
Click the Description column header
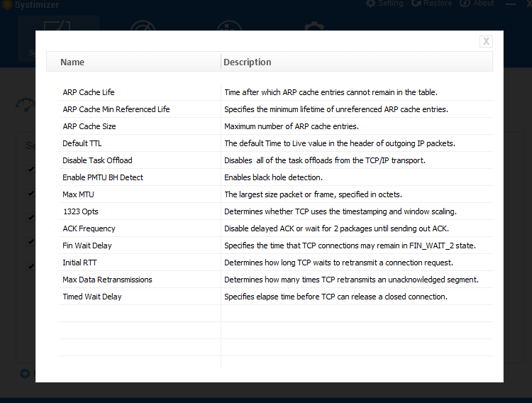357,62
